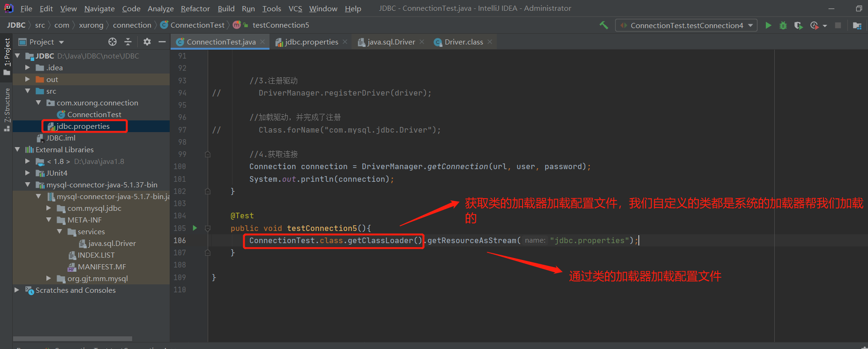The width and height of the screenshot is (868, 349).
Task: Collapse the JDBC root project node
Action: pyautogui.click(x=17, y=56)
